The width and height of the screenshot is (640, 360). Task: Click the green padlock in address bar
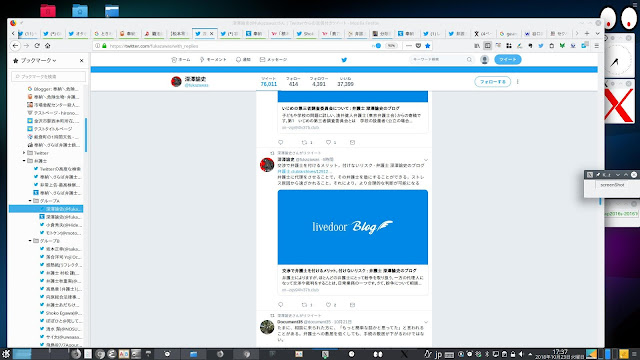tap(104, 46)
